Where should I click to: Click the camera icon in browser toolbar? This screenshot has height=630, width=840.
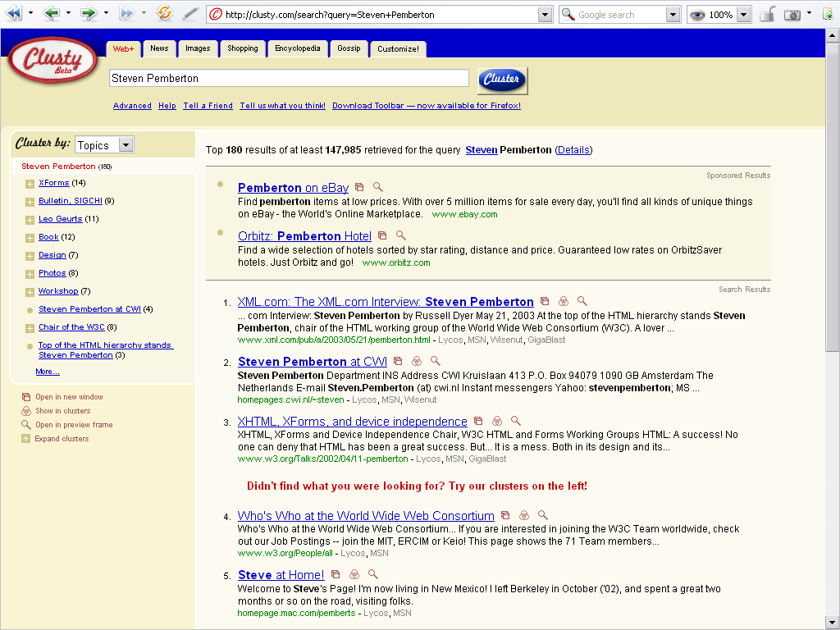(792, 15)
